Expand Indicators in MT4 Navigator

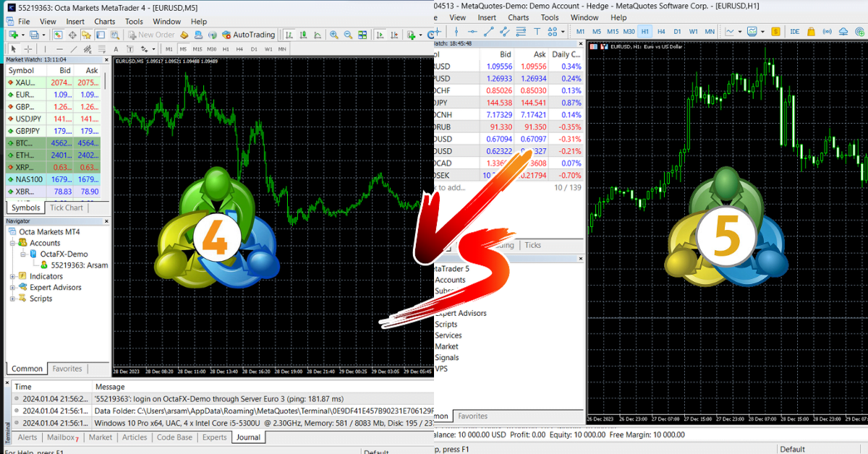point(12,276)
